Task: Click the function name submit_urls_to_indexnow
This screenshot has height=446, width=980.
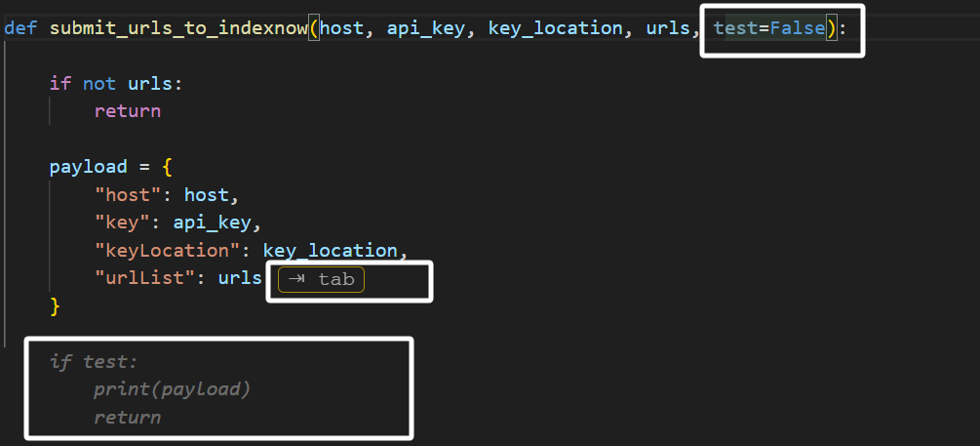Action: [x=177, y=28]
